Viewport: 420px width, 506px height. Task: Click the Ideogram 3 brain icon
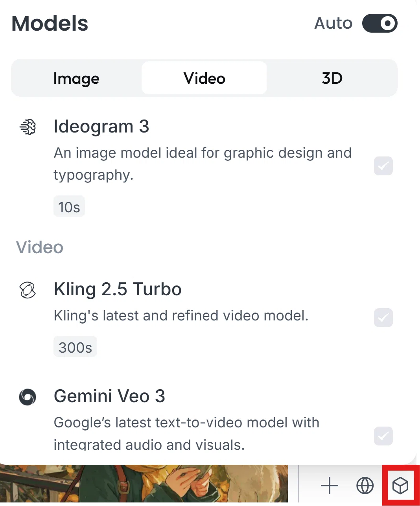coord(28,127)
